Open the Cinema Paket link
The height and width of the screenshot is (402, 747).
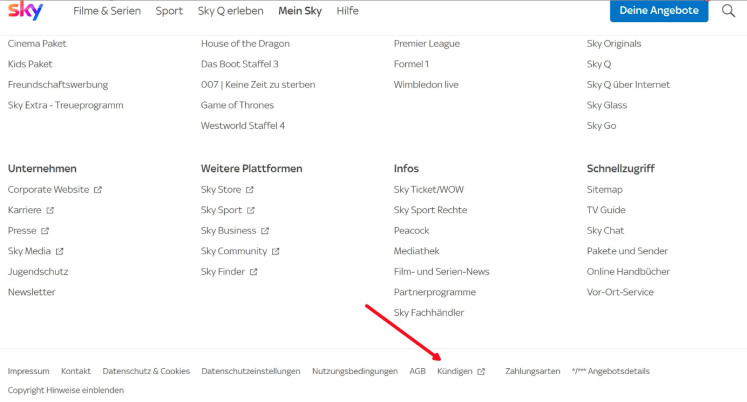coord(37,43)
